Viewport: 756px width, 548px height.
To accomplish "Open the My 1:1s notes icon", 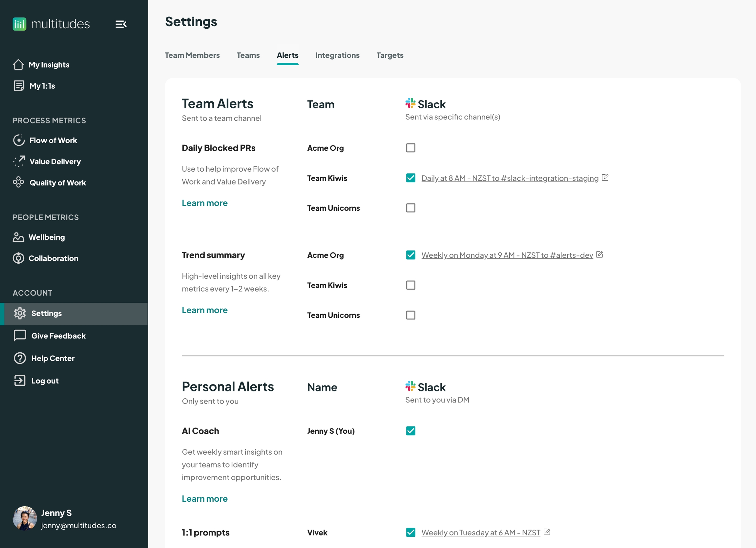I will 19,86.
